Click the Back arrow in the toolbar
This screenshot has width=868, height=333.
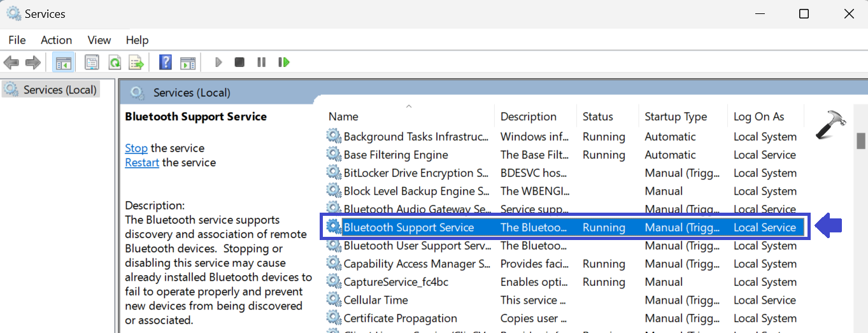[11, 62]
